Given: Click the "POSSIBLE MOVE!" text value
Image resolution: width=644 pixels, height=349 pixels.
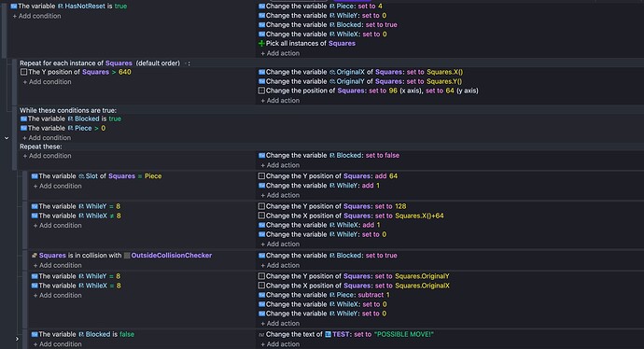Looking at the screenshot, I should pyautogui.click(x=404, y=335).
